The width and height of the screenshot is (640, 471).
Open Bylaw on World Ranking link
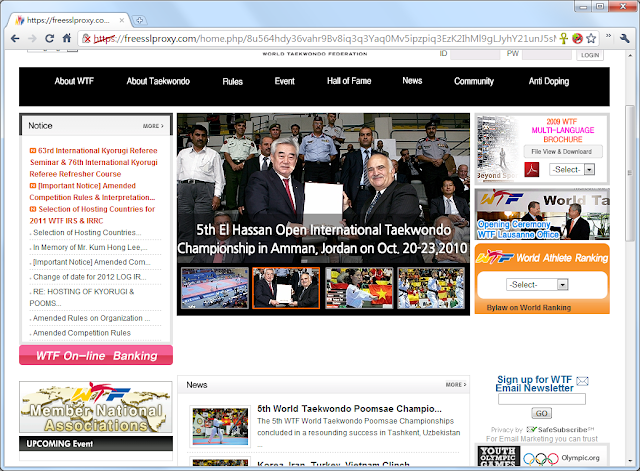tap(529, 308)
